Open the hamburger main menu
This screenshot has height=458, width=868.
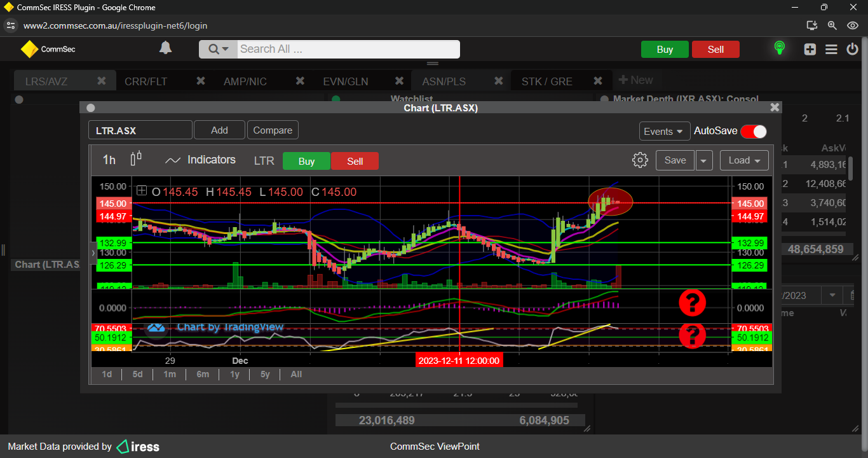pyautogui.click(x=831, y=49)
